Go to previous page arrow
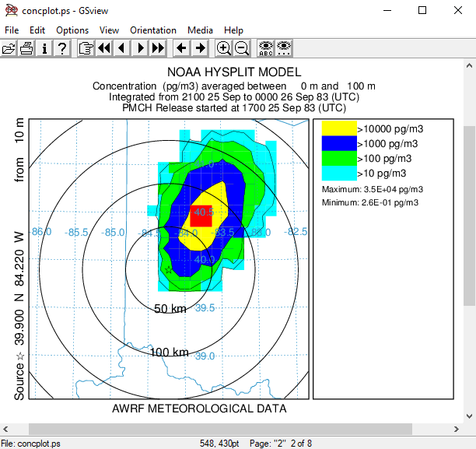This screenshot has width=476, height=449. (121, 48)
